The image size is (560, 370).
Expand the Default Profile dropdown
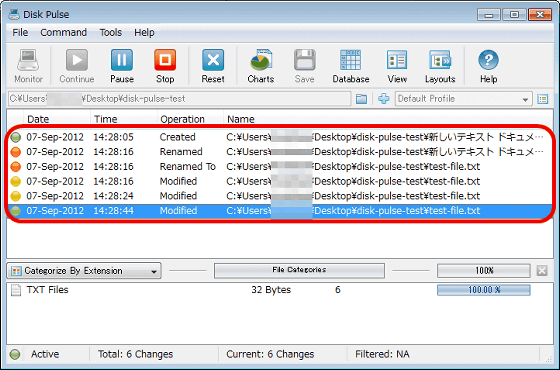tap(464, 99)
